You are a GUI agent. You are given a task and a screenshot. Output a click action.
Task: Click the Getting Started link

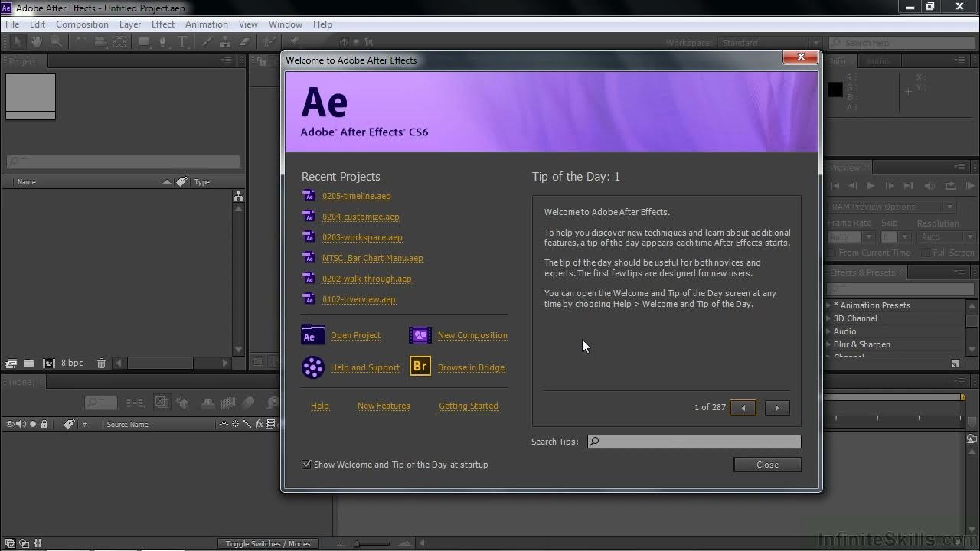click(469, 406)
